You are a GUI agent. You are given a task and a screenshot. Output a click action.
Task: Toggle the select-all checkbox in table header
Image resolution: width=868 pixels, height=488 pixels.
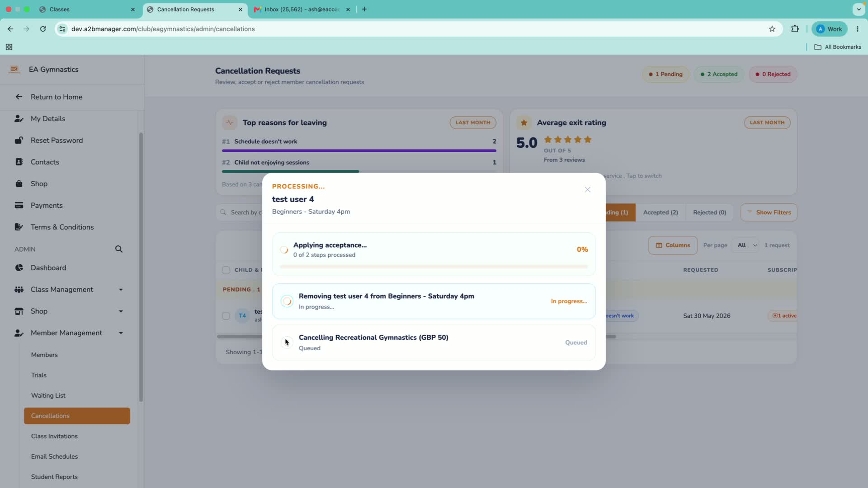click(226, 270)
